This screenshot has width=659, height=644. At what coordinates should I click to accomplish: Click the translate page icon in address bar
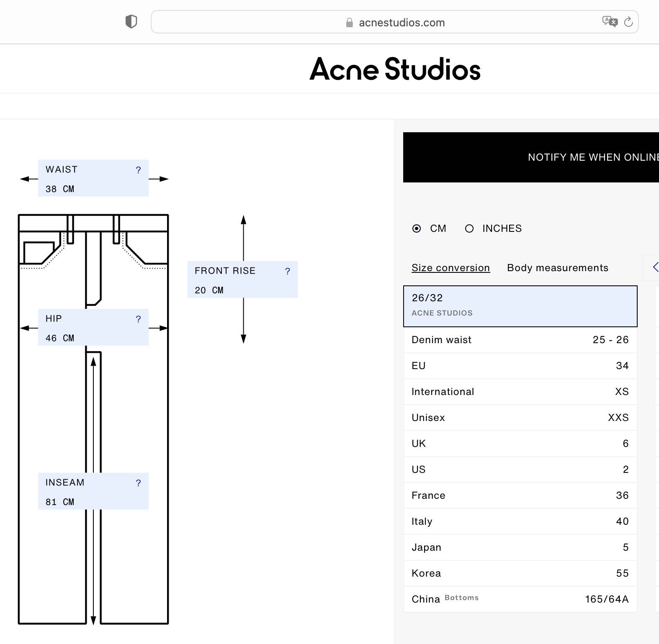coord(610,22)
